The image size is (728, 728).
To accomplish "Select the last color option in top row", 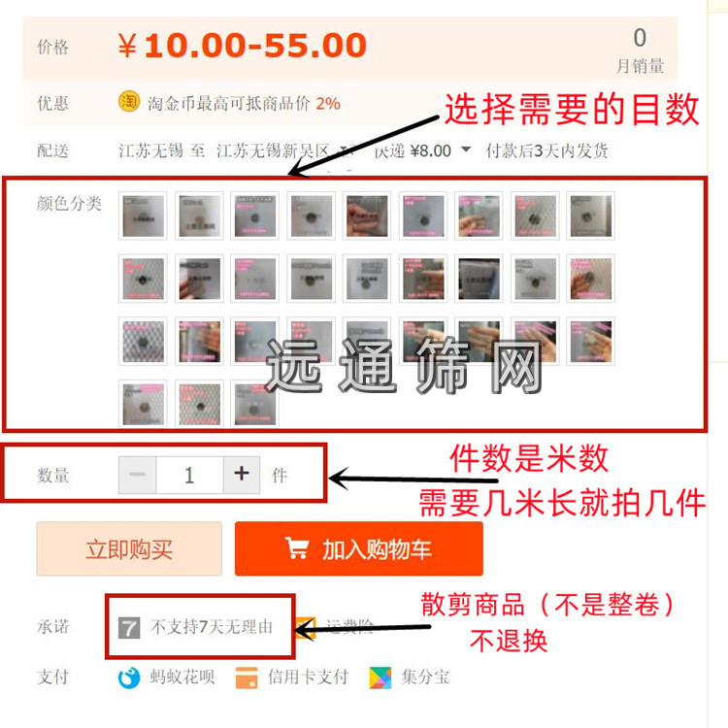I will point(590,215).
